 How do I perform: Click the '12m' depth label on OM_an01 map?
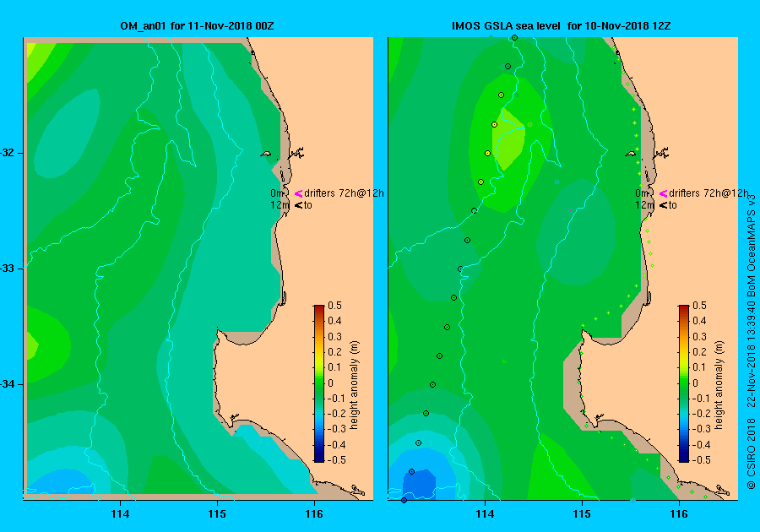[x=280, y=205]
